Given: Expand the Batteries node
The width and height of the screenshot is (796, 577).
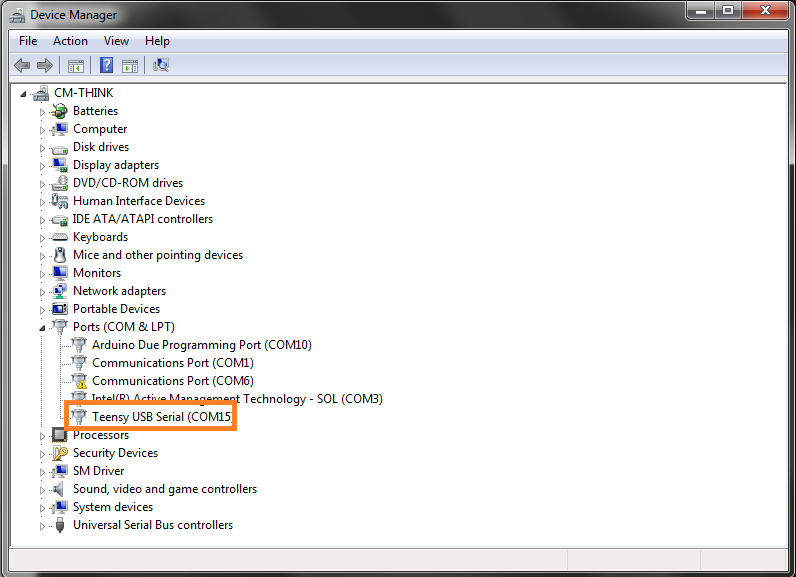Looking at the screenshot, I should point(43,112).
